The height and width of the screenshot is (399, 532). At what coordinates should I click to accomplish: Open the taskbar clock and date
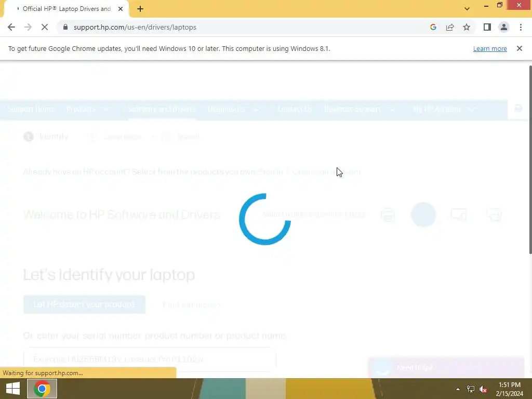click(x=509, y=389)
